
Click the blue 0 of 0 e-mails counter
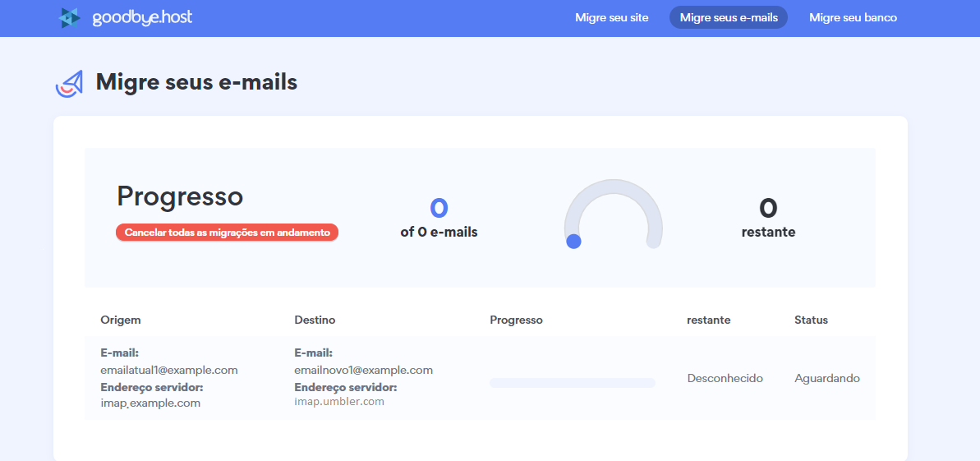tap(439, 208)
